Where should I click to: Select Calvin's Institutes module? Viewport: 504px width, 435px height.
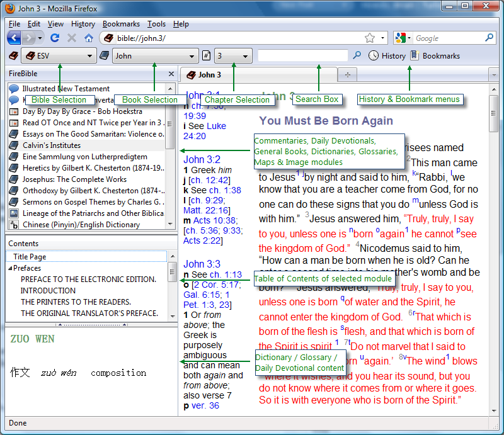87,145
